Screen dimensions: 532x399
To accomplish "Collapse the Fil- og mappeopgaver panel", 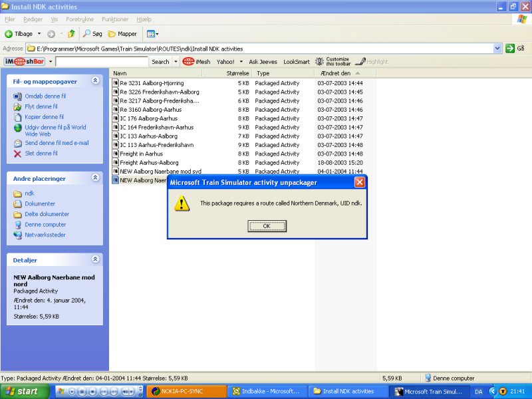I will 95,80.
